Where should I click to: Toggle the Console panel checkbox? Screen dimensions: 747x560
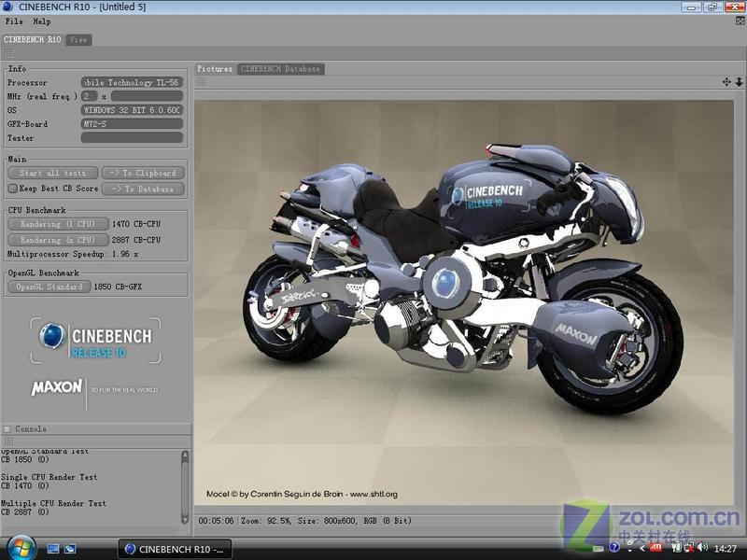(x=7, y=429)
